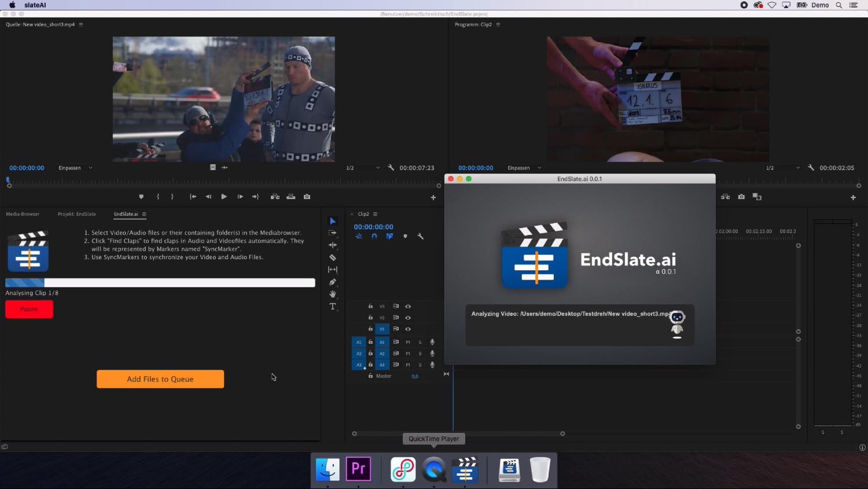This screenshot has width=868, height=489.
Task: Mute audio track A2
Action: [408, 354]
